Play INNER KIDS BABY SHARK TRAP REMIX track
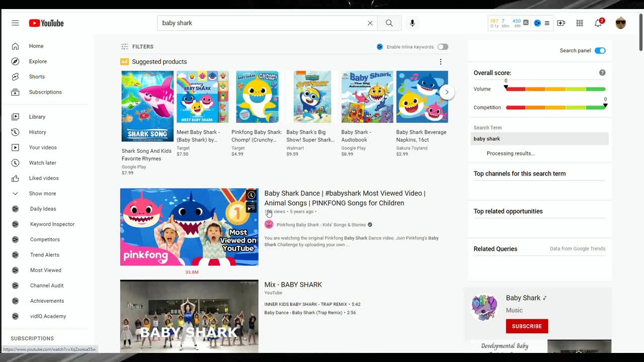The height and width of the screenshot is (362, 644). coord(312,304)
